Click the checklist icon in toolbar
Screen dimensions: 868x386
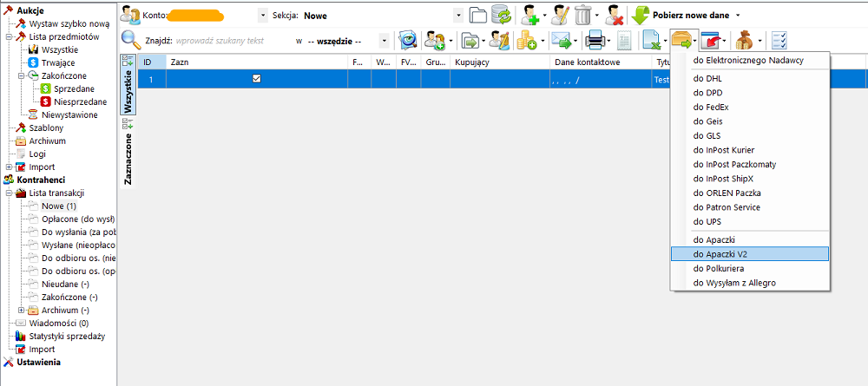[779, 40]
